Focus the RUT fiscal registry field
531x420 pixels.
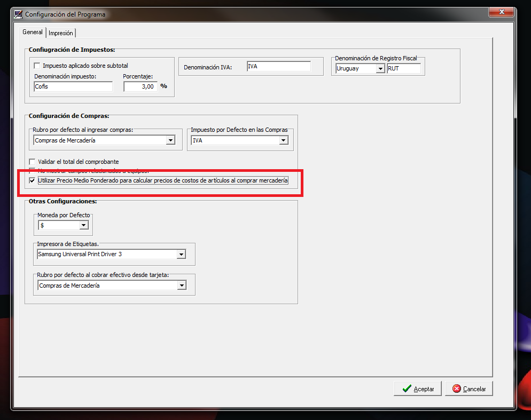[403, 69]
